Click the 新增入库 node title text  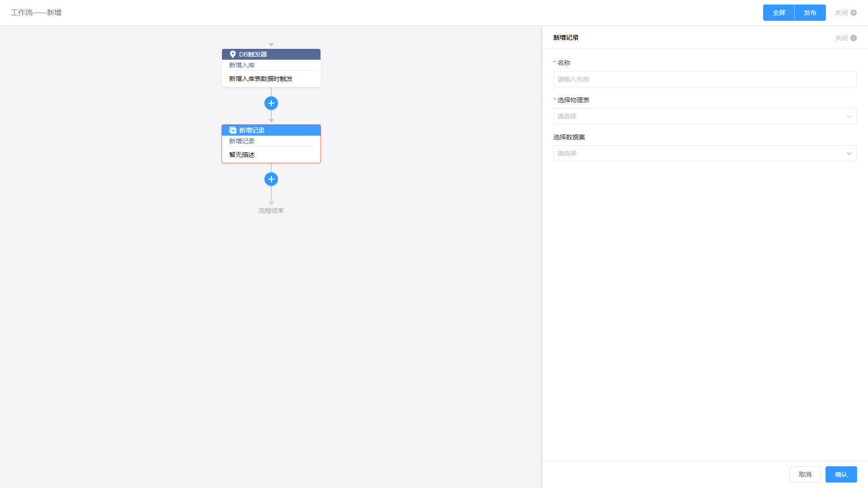pyautogui.click(x=242, y=65)
